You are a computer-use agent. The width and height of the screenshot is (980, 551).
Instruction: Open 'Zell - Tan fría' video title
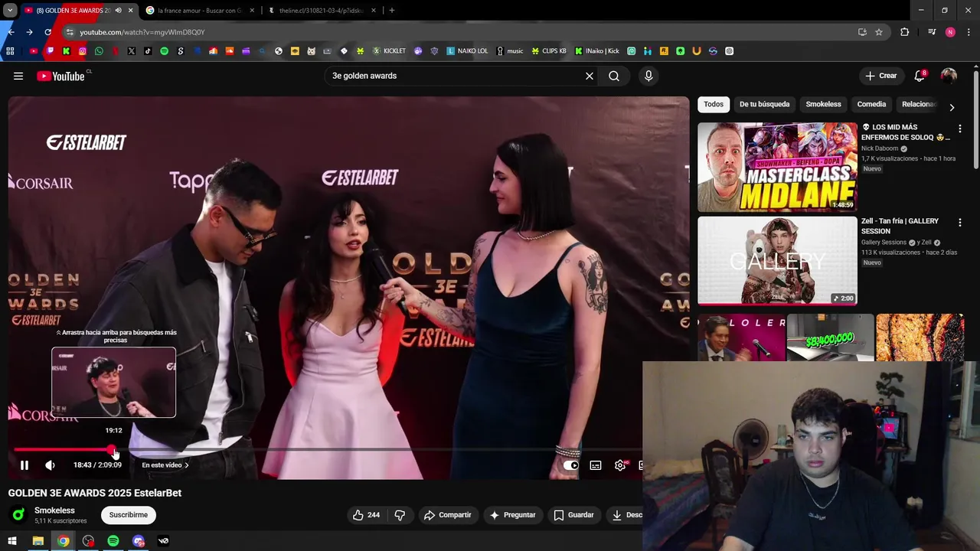900,226
